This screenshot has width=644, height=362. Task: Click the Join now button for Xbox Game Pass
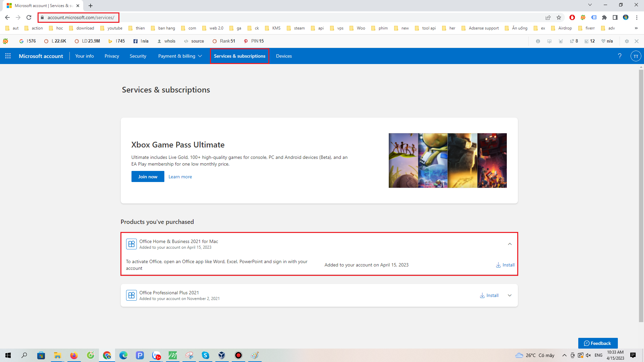[147, 176]
